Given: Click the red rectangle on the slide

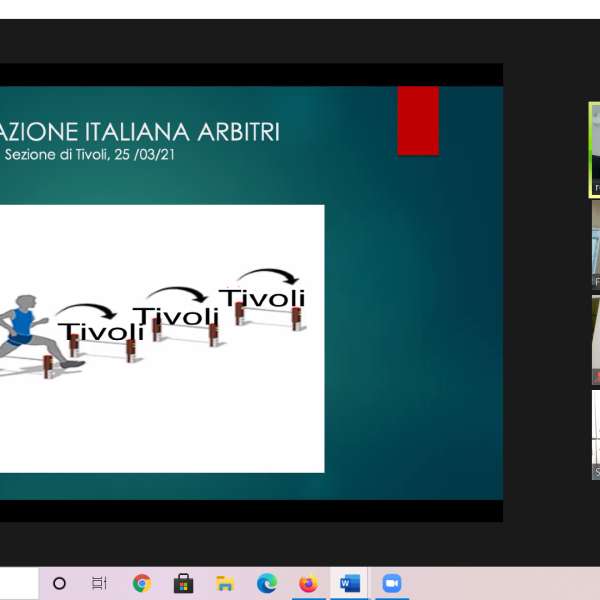Looking at the screenshot, I should tap(418, 120).
